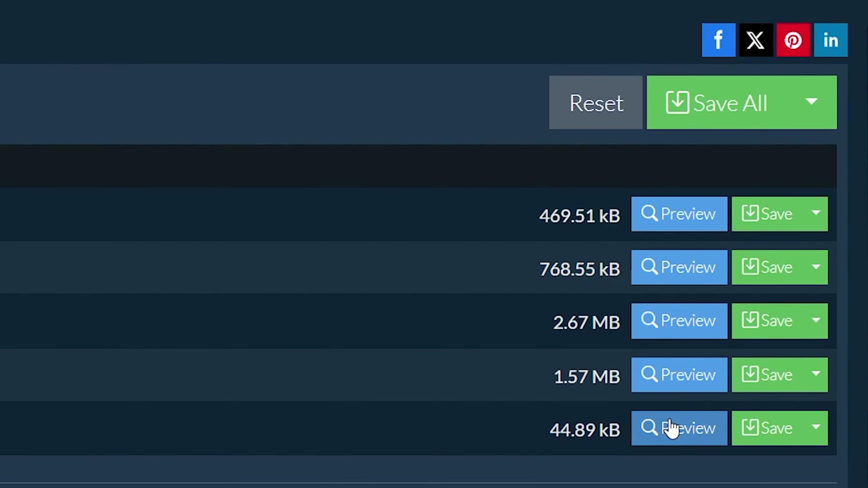Save the 44.89 kB file
Viewport: 868px width, 488px height.
pos(767,428)
